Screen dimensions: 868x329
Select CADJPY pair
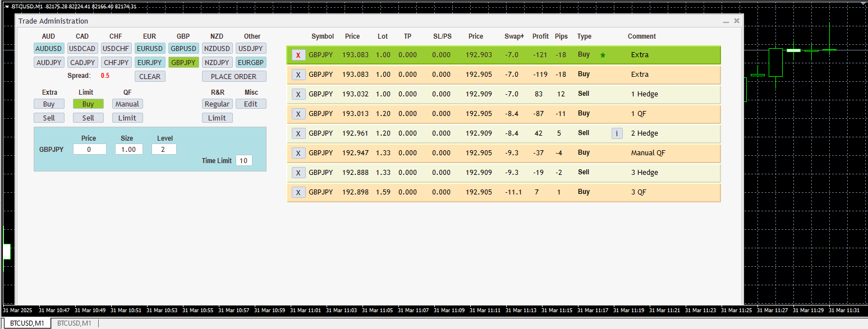pos(82,63)
